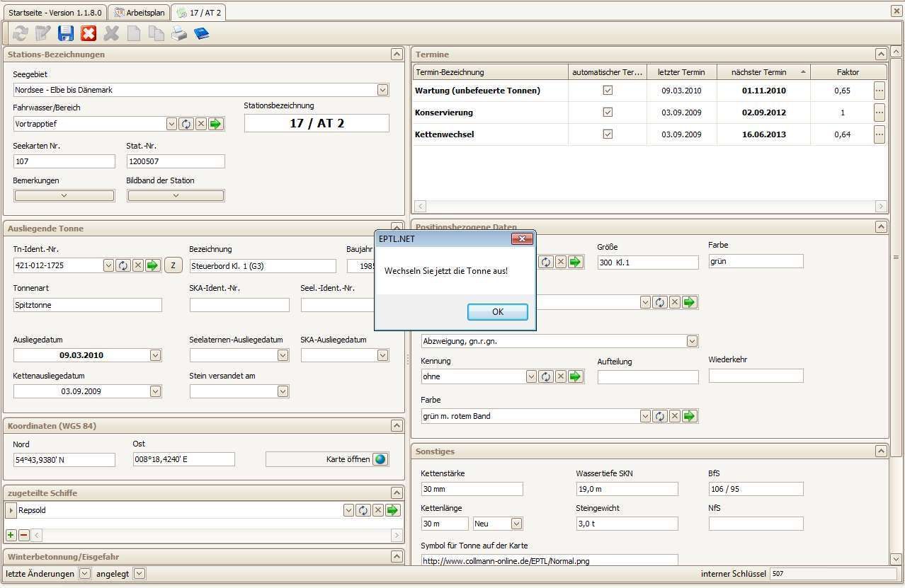This screenshot has height=588, width=905.
Task: Open the Stein versandet am dropdown
Action: point(283,391)
